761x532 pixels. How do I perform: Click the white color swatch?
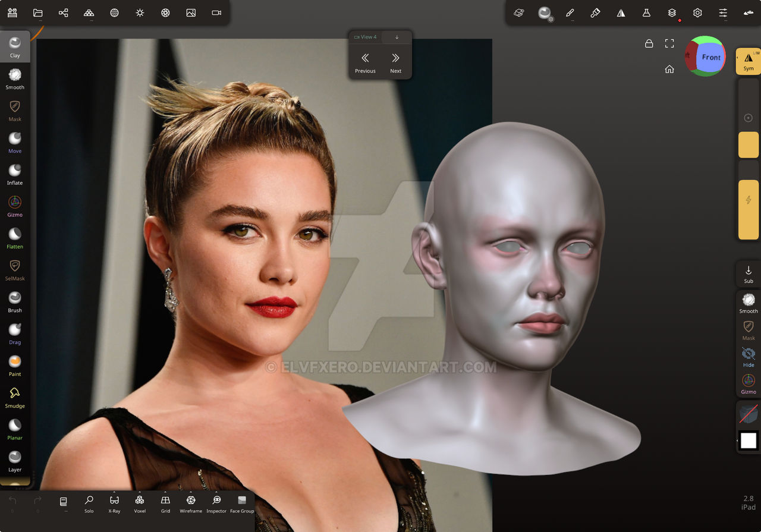749,440
